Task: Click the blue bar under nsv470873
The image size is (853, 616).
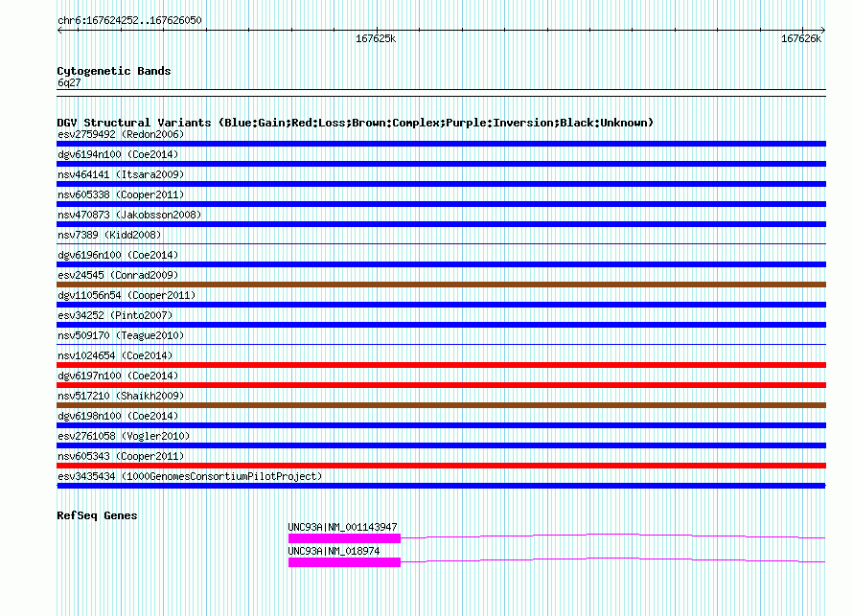Action: (x=441, y=224)
